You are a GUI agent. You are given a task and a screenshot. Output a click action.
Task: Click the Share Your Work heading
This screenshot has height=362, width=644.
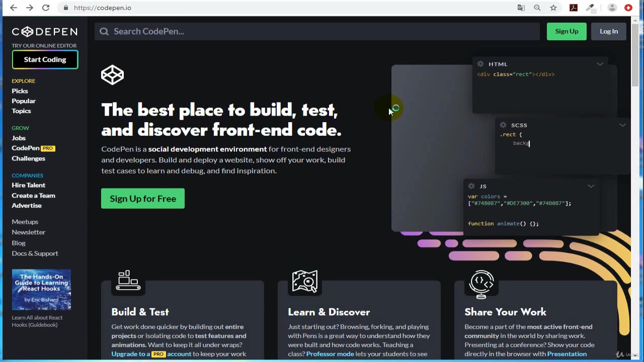point(505,312)
